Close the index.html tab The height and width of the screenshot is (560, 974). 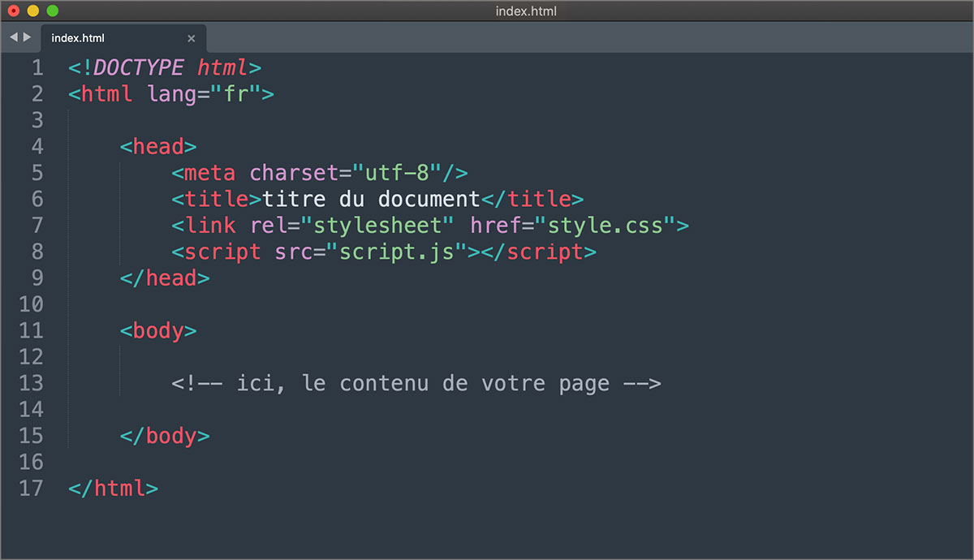tap(192, 38)
